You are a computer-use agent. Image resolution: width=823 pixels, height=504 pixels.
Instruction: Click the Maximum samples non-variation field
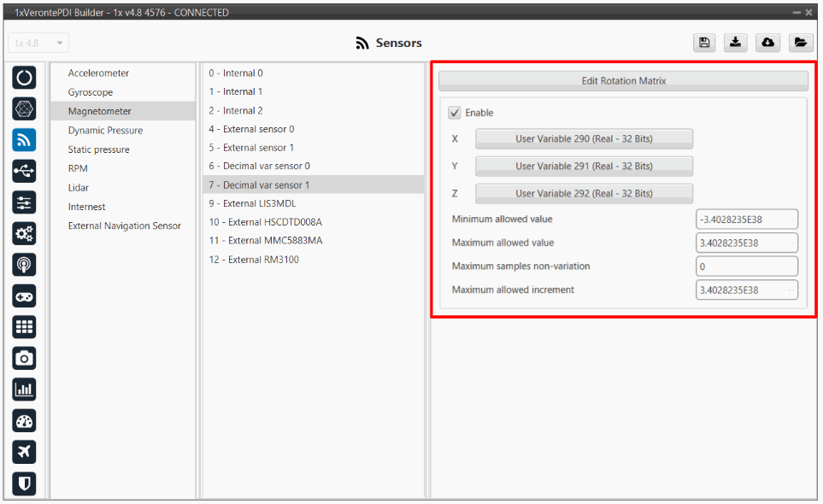click(746, 267)
